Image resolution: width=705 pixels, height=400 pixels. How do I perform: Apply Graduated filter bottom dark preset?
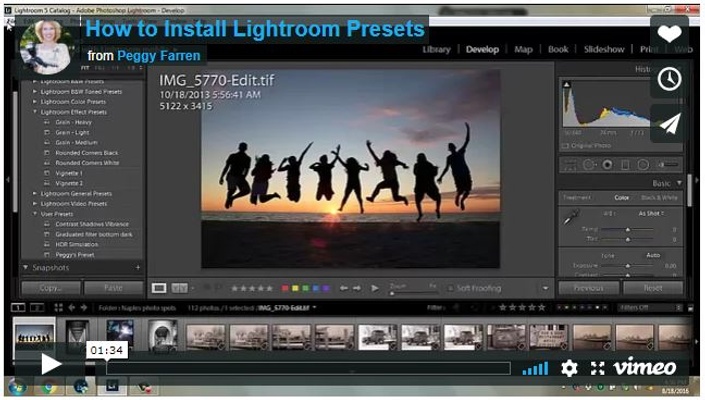pos(94,234)
